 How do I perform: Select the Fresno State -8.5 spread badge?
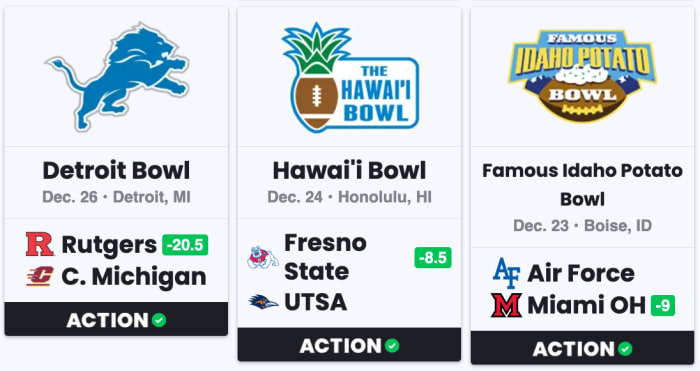[x=433, y=258]
